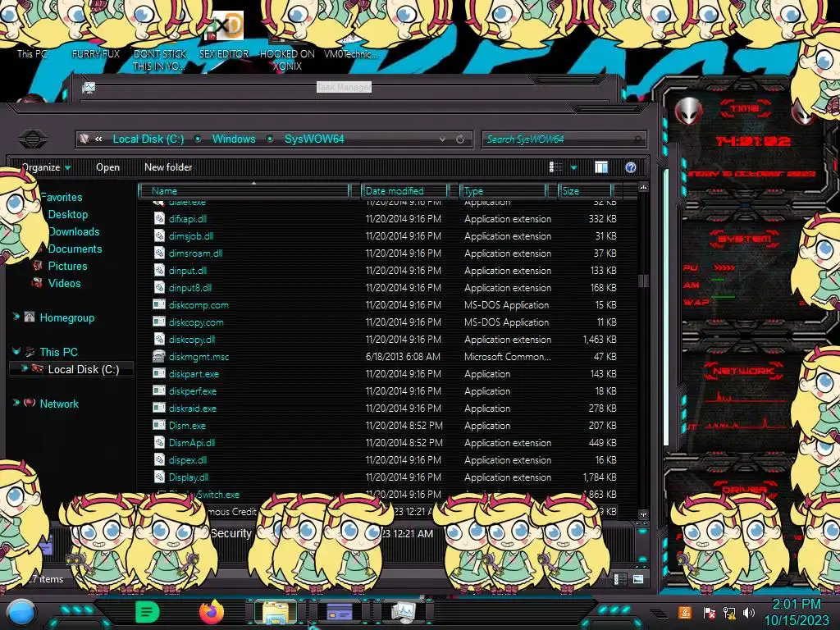The image size is (840, 630).
Task: Click the file list scroll up arrow
Action: (643, 187)
